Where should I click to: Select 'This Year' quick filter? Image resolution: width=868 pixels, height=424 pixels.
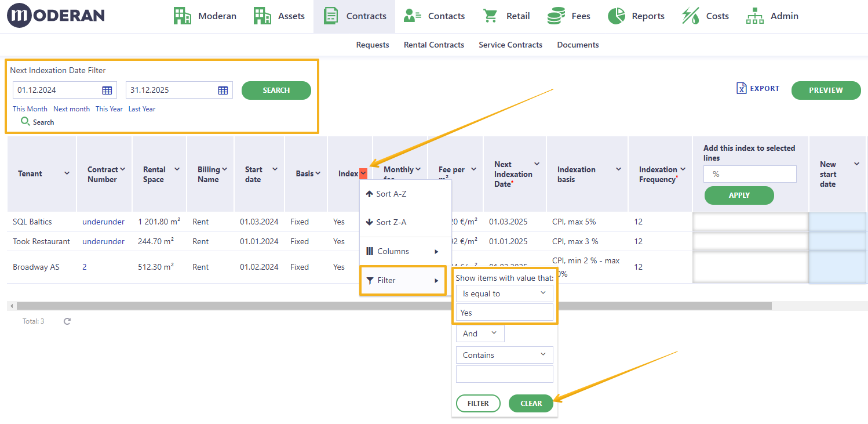tap(109, 108)
